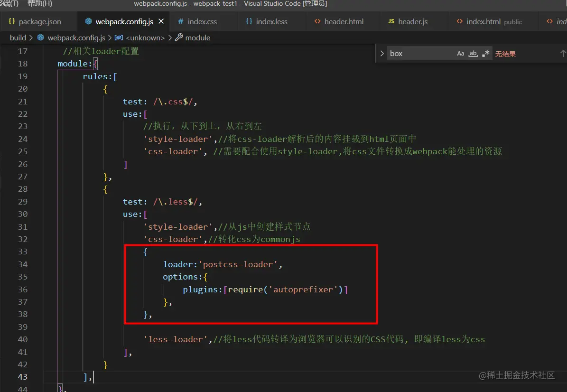Click line number 43 in the gutter
This screenshot has width=567, height=392.
(x=23, y=377)
